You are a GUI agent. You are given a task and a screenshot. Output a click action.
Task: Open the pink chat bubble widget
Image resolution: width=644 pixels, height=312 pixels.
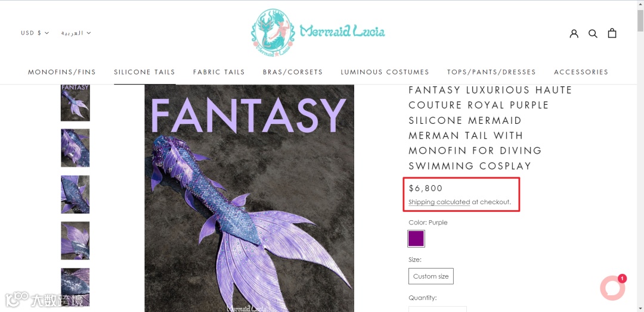(612, 288)
